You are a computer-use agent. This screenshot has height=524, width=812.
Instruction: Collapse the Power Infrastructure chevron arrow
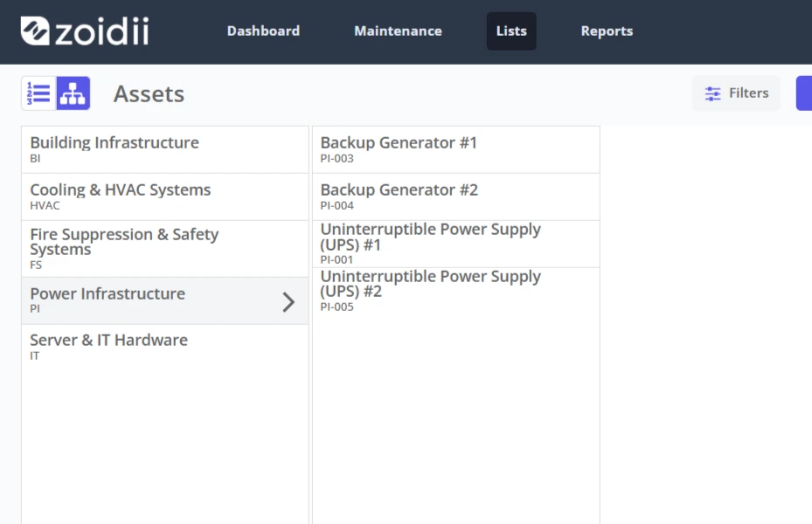tap(288, 302)
